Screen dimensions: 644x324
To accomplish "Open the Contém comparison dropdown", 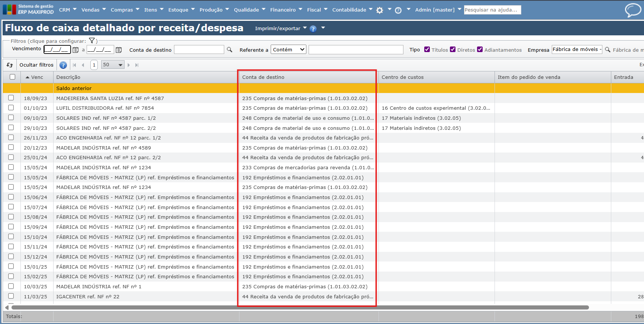I will (289, 49).
